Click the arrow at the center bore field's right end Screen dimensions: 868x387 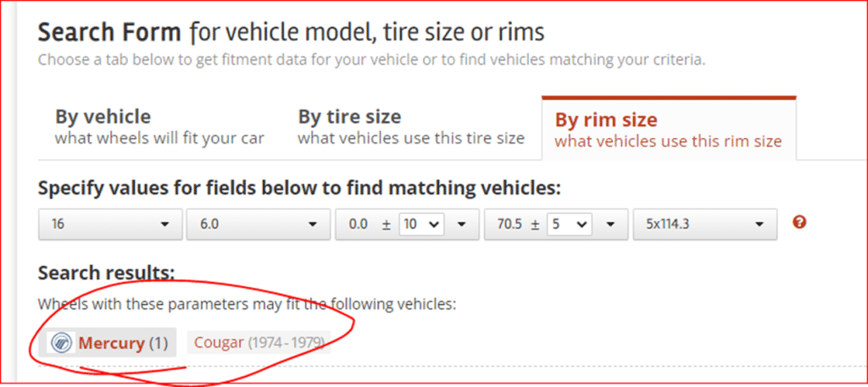pos(611,224)
